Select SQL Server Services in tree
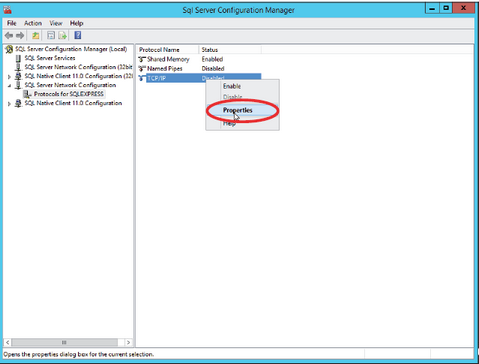This screenshot has height=364, width=479. coord(50,58)
